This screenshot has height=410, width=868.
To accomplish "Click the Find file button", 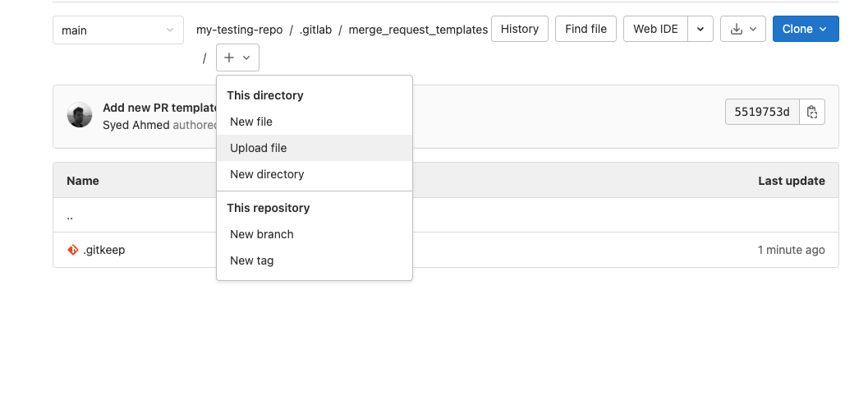I will click(586, 30).
